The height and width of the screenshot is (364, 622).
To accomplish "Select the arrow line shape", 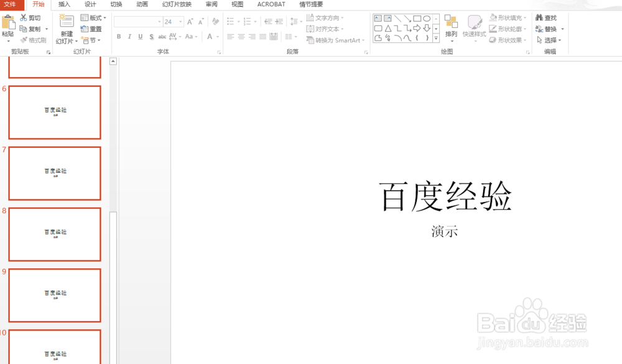I will 407,18.
